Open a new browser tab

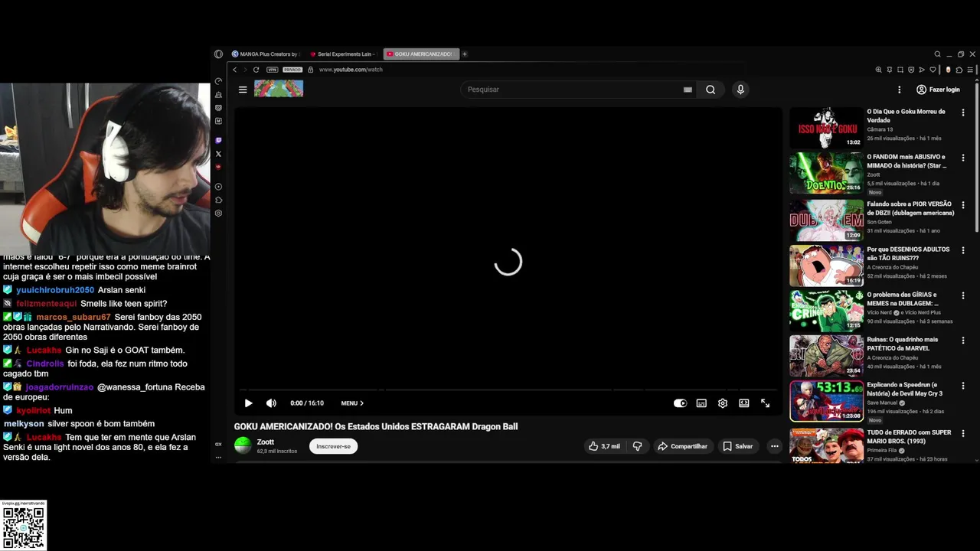pos(465,54)
